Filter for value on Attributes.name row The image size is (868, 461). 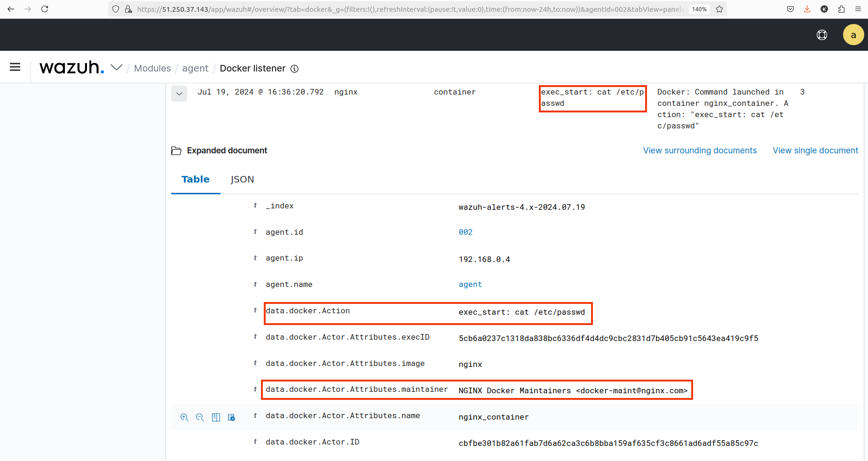tap(184, 417)
